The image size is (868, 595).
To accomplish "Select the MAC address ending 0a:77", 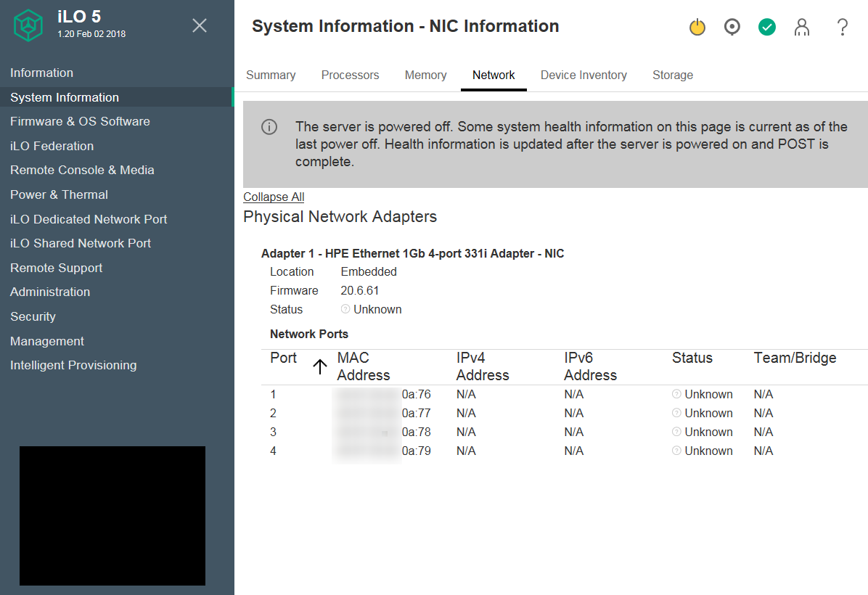I will 383,413.
